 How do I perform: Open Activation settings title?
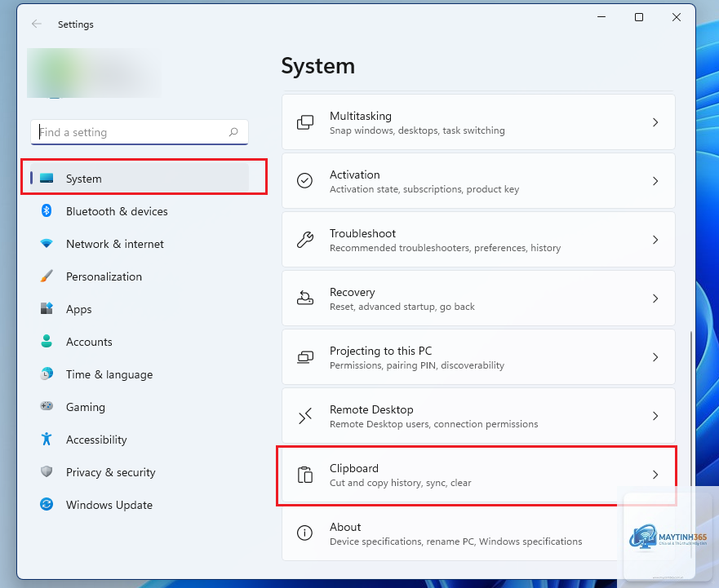pyautogui.click(x=354, y=175)
